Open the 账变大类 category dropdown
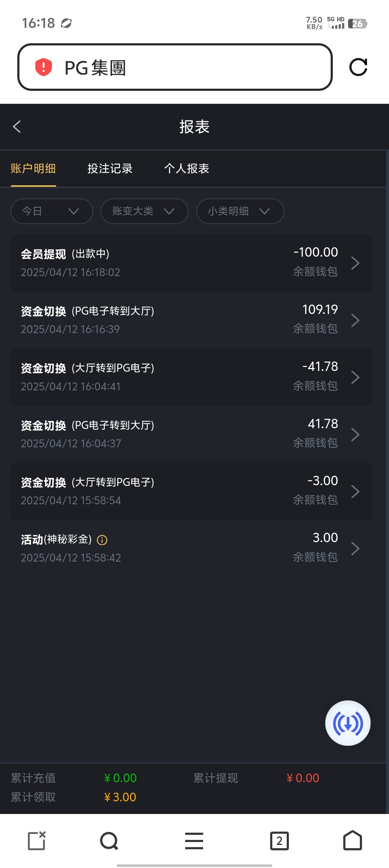389x868 pixels. pyautogui.click(x=144, y=211)
